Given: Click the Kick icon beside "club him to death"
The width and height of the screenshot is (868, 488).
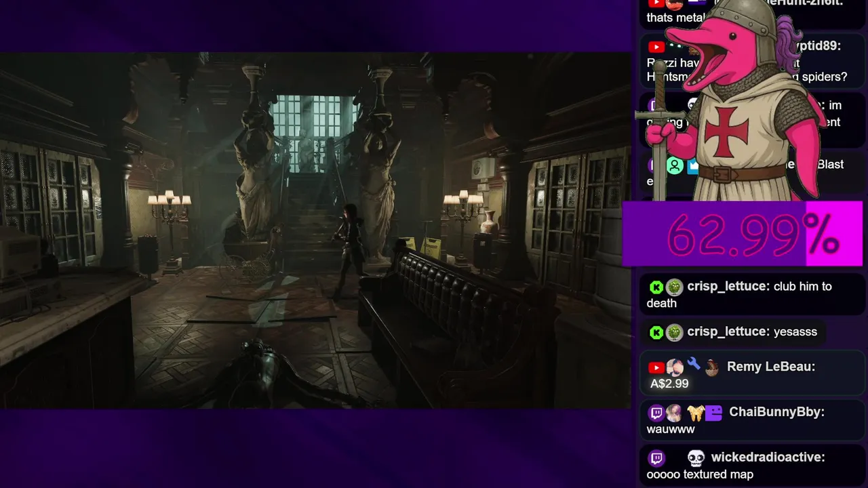Looking at the screenshot, I should [656, 287].
